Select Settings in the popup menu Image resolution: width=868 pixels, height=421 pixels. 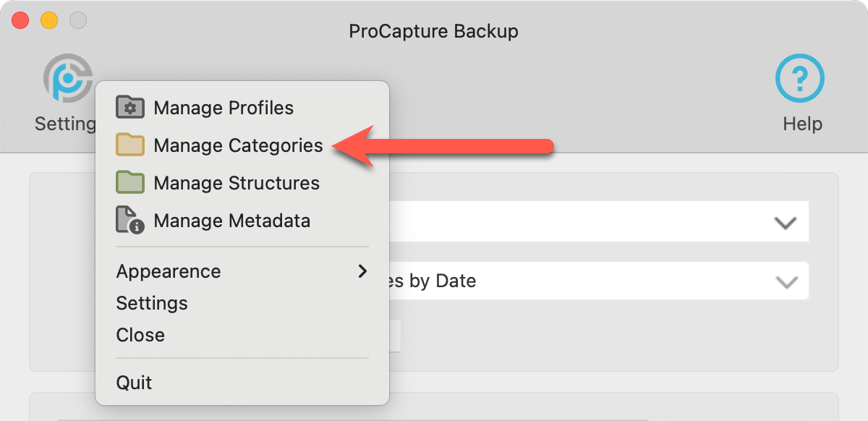pos(152,303)
